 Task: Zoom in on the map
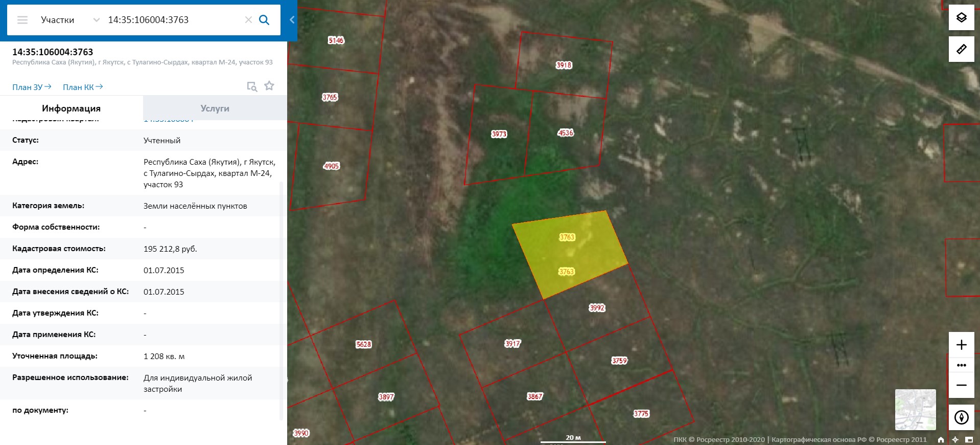pyautogui.click(x=961, y=345)
